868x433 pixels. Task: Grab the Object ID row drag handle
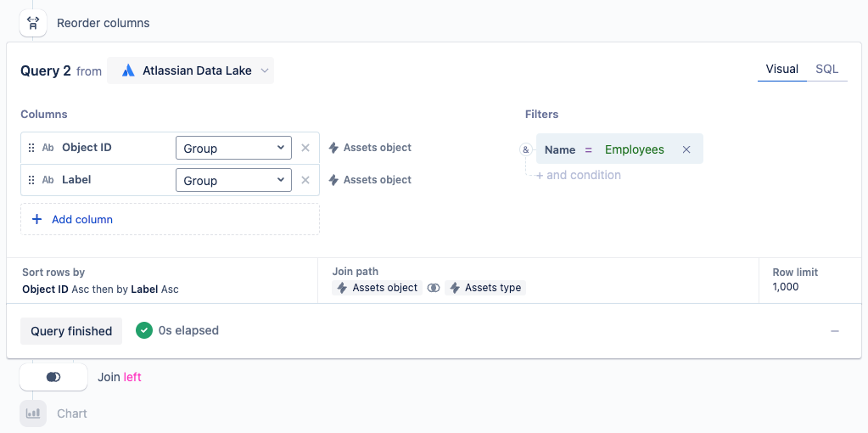point(31,148)
